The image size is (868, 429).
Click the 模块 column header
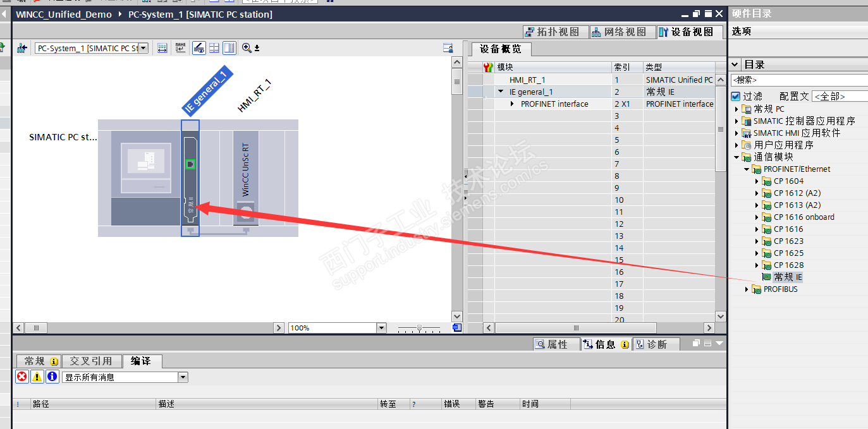click(x=553, y=67)
